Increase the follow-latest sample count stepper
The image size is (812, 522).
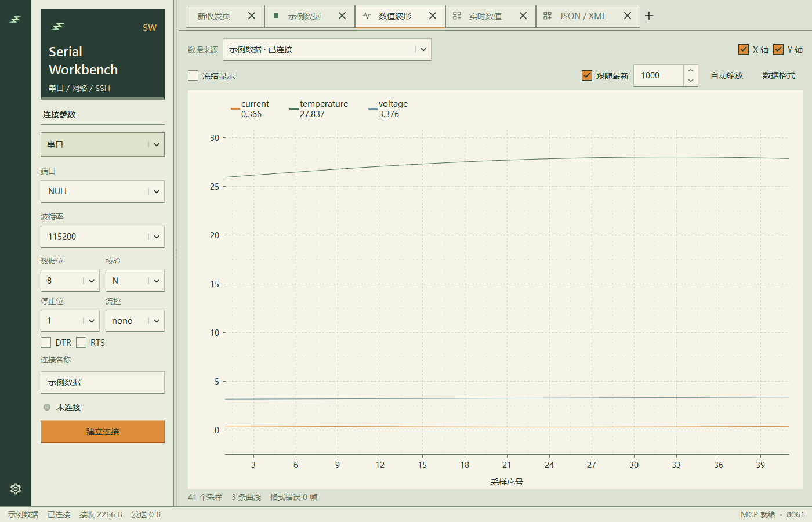click(x=690, y=70)
